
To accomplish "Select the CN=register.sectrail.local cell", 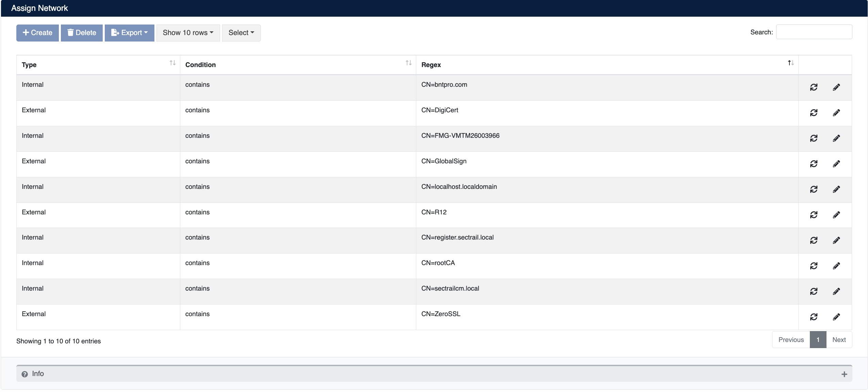I will (607, 241).
